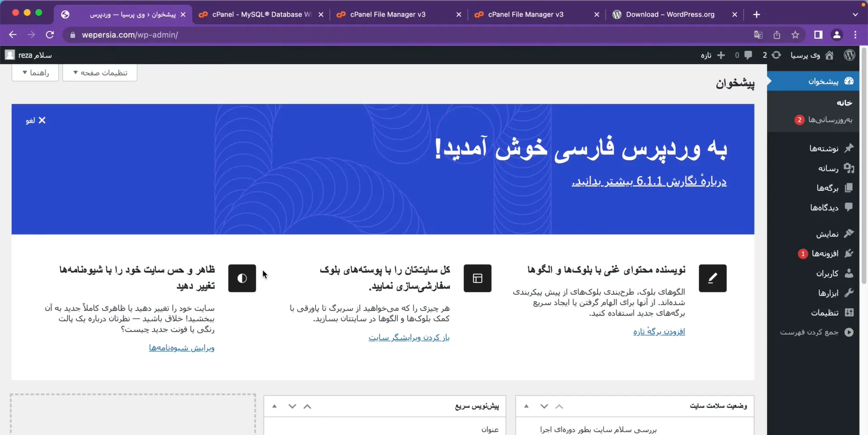Click the جمع کردن فهرست collapse arrow icon
This screenshot has width=868, height=435.
click(849, 332)
